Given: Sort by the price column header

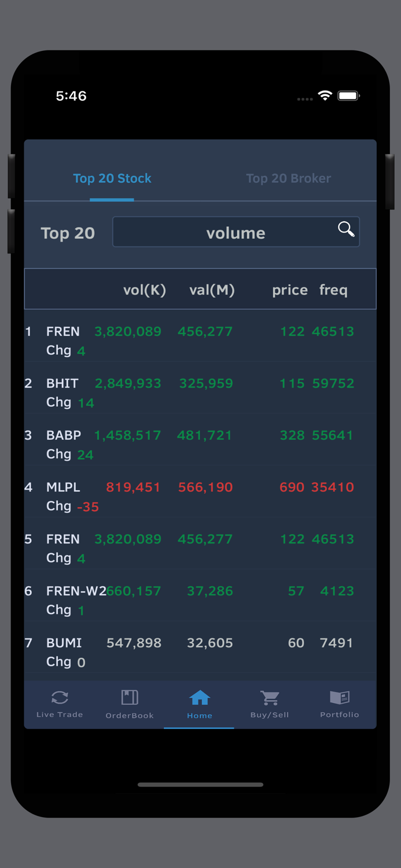Looking at the screenshot, I should [x=289, y=290].
